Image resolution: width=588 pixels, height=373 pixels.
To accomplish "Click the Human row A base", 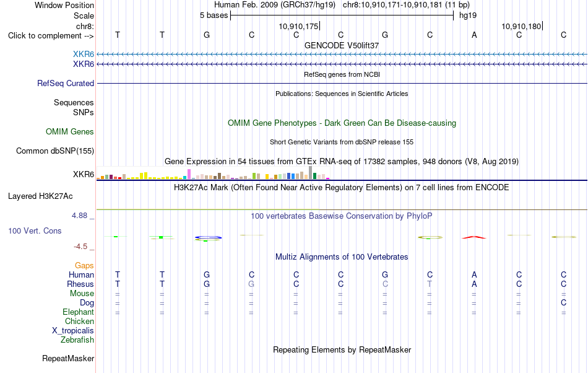I will pyautogui.click(x=474, y=274).
